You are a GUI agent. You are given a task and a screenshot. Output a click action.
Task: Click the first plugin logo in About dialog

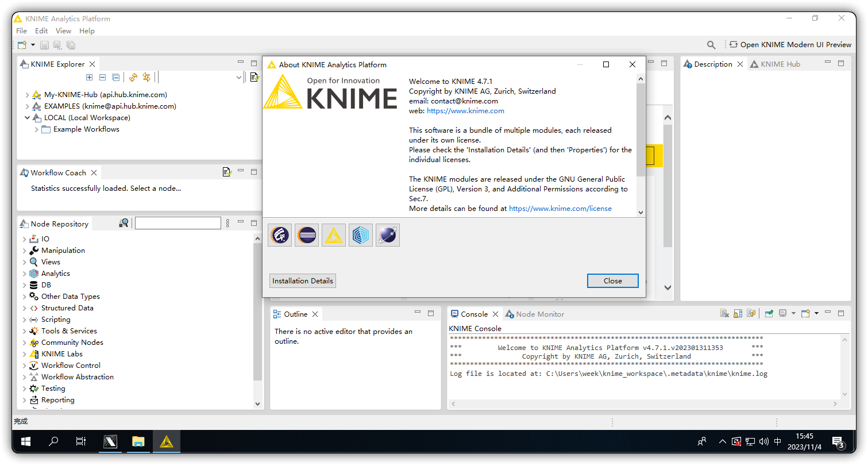[x=280, y=235]
